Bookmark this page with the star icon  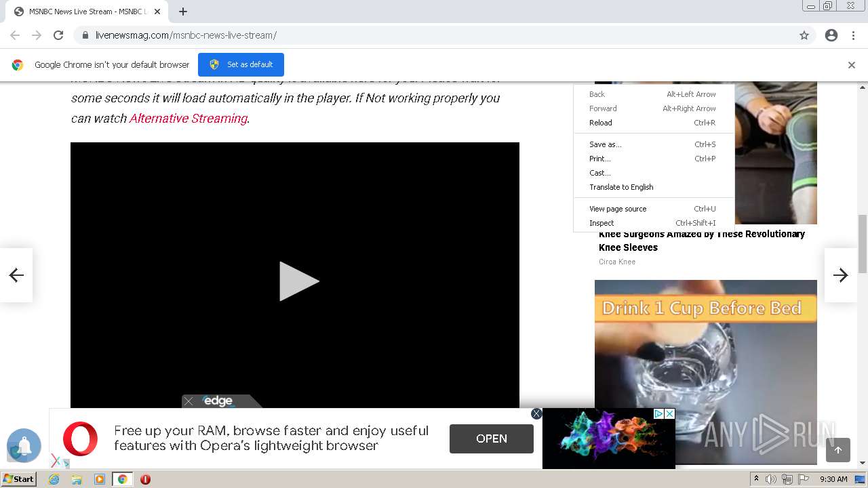[804, 35]
